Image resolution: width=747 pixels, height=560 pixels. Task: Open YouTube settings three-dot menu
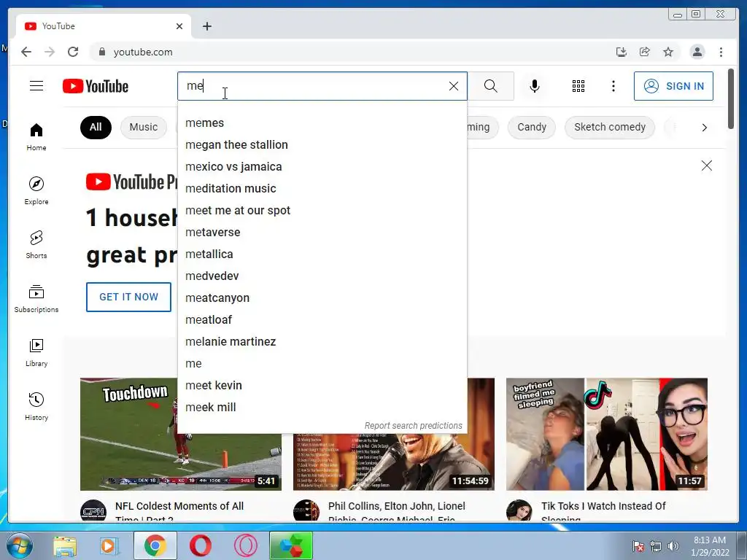[x=613, y=86]
